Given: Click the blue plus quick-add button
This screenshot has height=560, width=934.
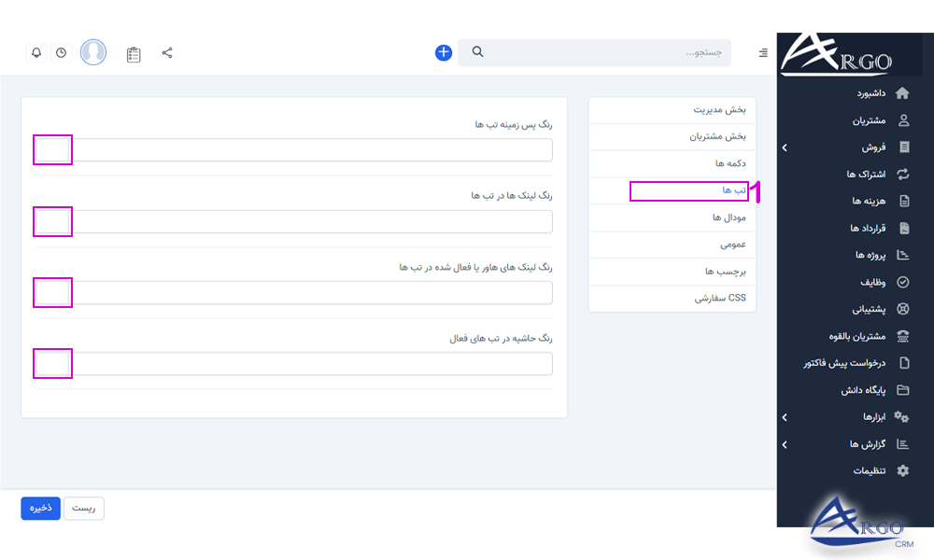Looking at the screenshot, I should click(442, 52).
